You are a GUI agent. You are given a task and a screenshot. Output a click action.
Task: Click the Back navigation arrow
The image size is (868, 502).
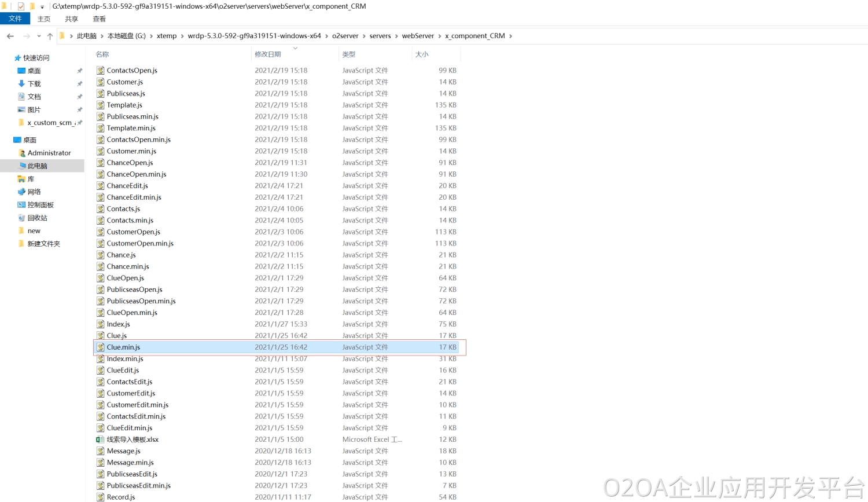point(10,36)
